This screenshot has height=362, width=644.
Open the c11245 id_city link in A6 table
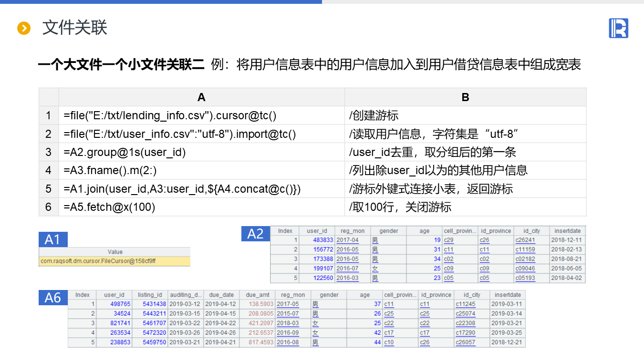click(465, 304)
